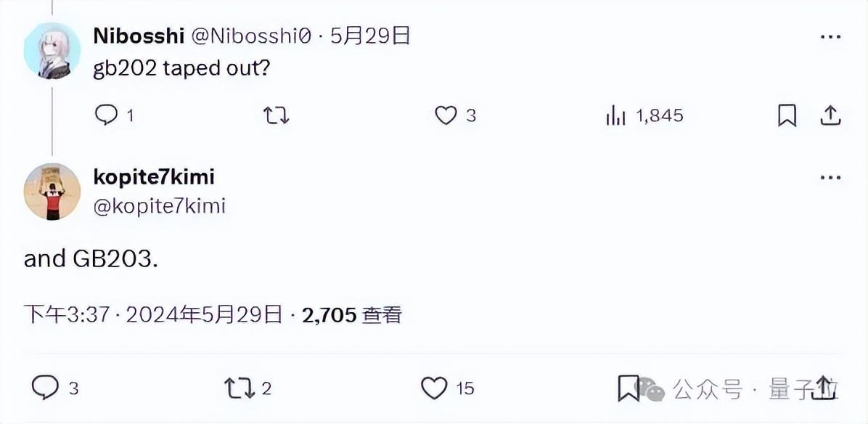Image resolution: width=868 pixels, height=424 pixels.
Task: Open the @Nibosshi0 handle link
Action: pos(251,35)
